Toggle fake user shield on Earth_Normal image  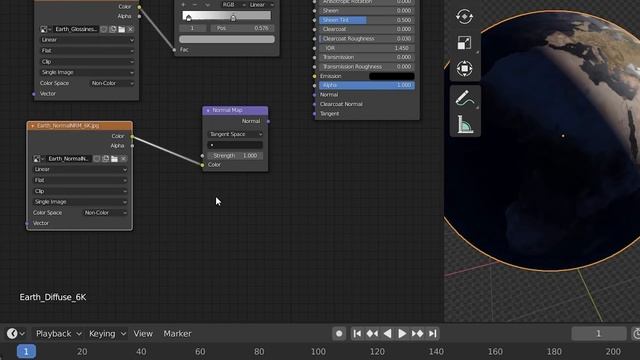97,158
